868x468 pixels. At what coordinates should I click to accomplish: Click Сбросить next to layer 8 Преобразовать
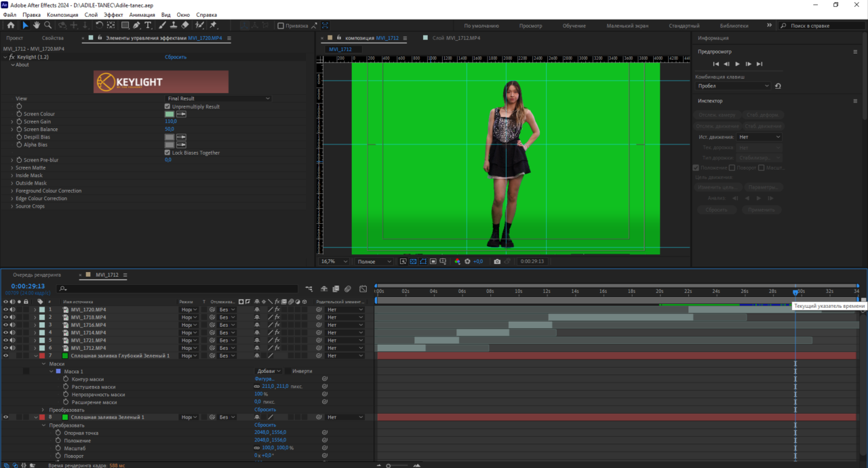pos(265,425)
